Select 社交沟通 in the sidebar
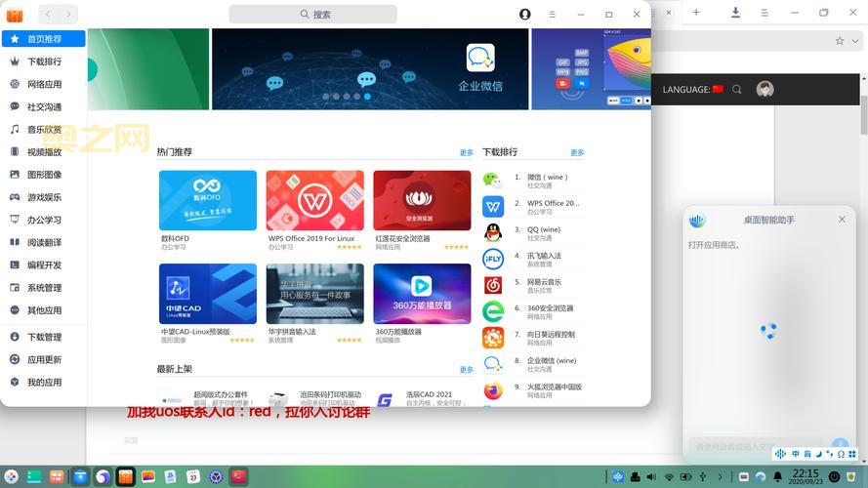Image resolution: width=868 pixels, height=488 pixels. pyautogui.click(x=44, y=106)
